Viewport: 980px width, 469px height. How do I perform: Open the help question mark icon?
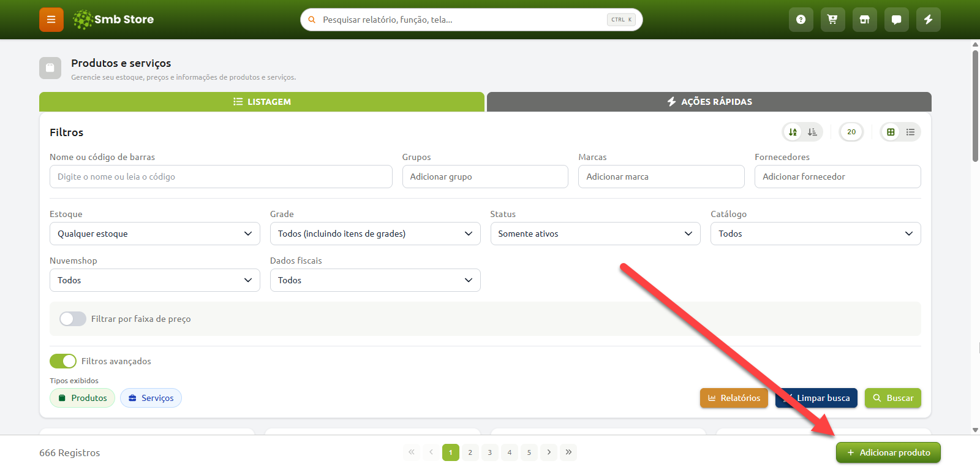click(801, 20)
